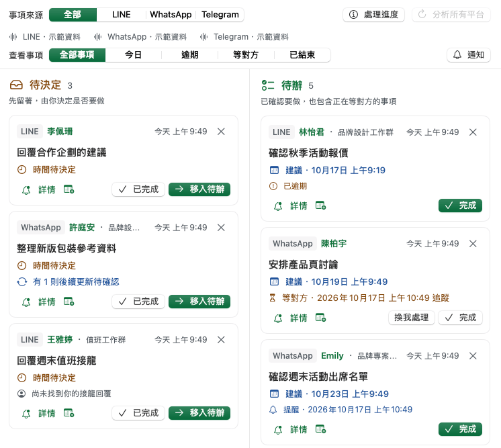Move 回覆週末值班接龍 to 待辦
Screen dimensions: 501x448
[199, 413]
